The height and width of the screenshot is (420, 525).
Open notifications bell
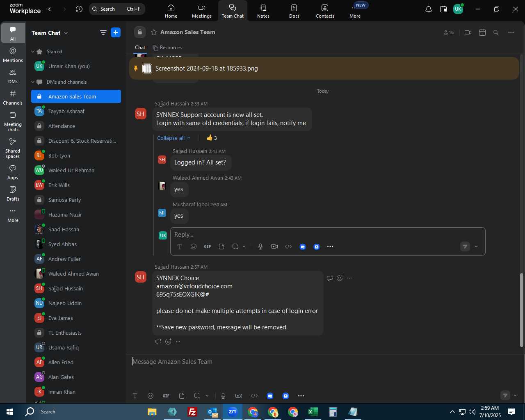pos(428,9)
